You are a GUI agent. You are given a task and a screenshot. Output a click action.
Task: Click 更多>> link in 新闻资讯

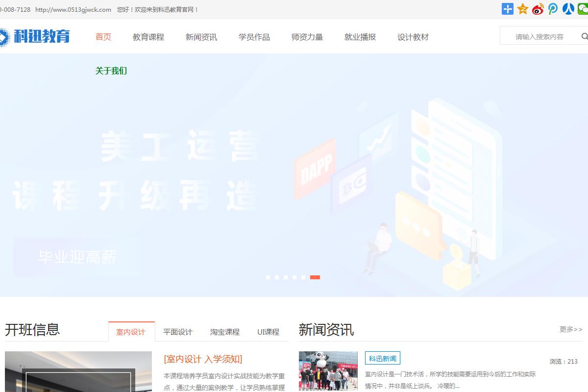click(571, 329)
